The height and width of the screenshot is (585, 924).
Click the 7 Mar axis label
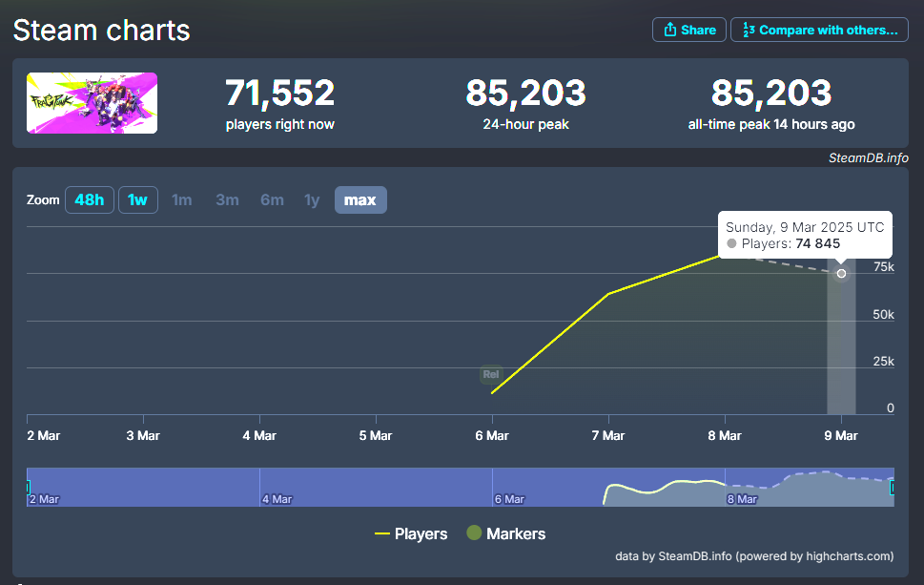pos(608,436)
